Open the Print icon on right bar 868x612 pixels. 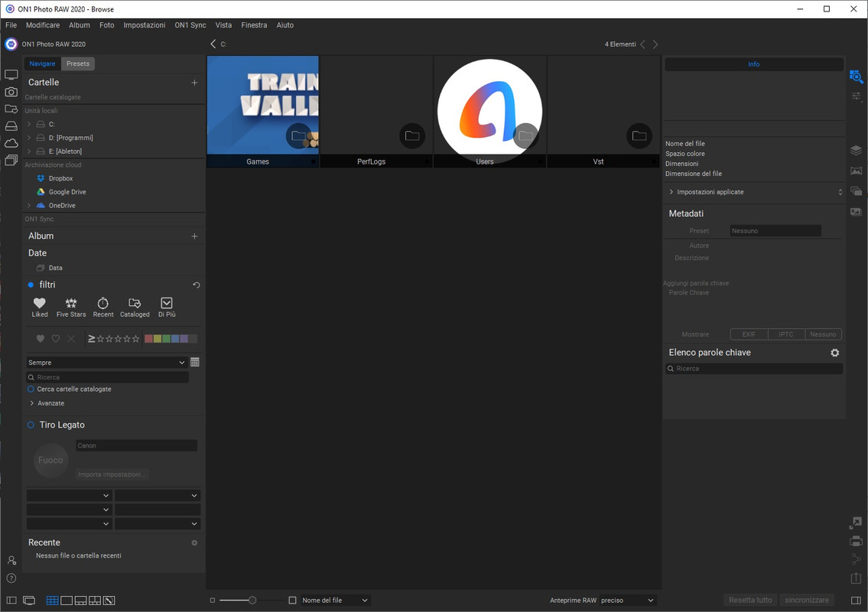(856, 541)
